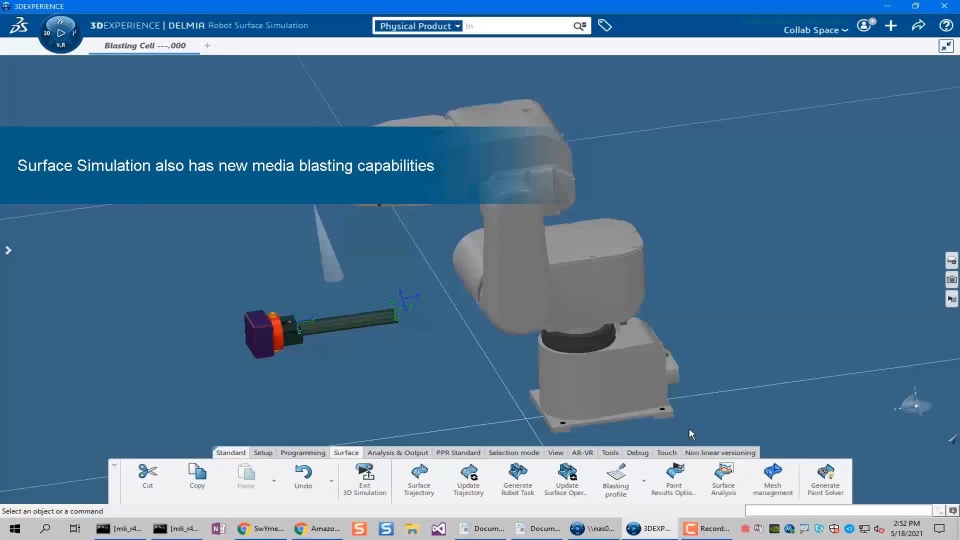
Task: Open the Record taskbar application
Action: tap(707, 528)
